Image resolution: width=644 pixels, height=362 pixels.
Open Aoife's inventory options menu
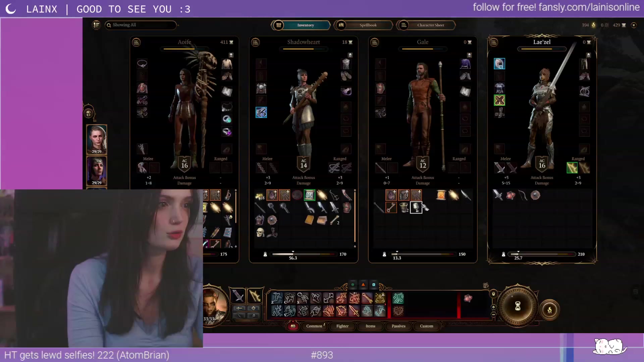tap(136, 42)
